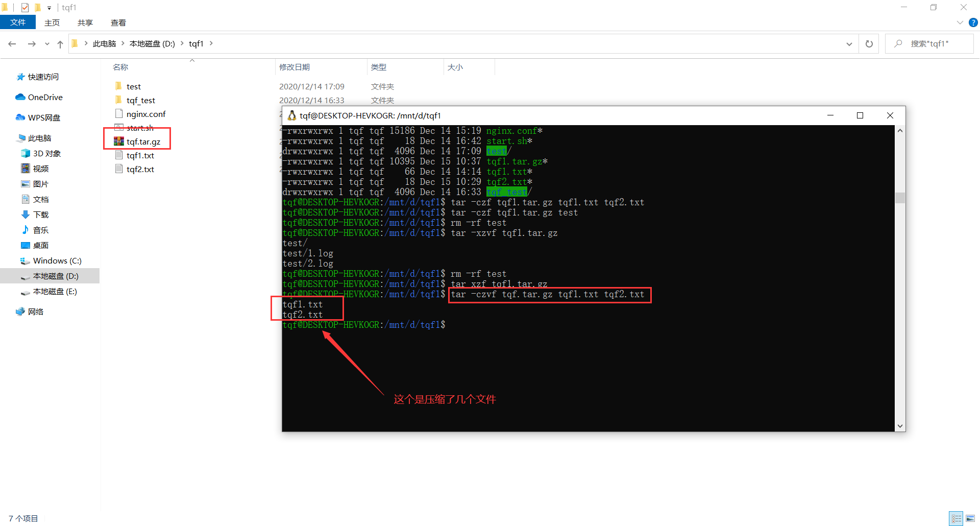The height and width of the screenshot is (526, 980).
Task: Go back with the left arrow
Action: (12, 44)
